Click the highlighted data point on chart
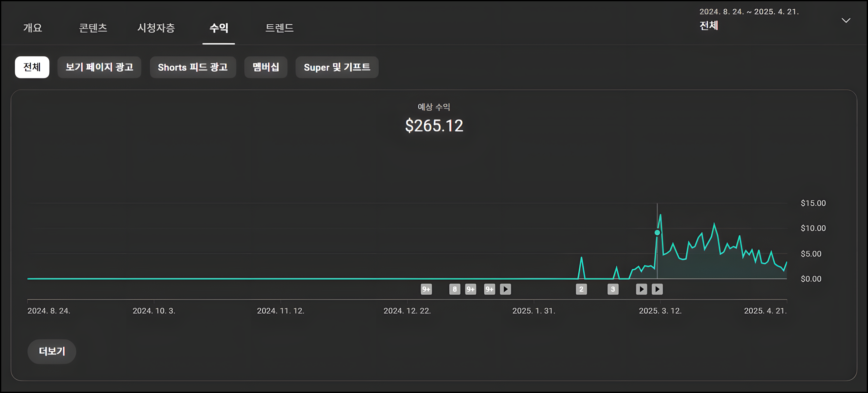The image size is (868, 393). click(657, 232)
